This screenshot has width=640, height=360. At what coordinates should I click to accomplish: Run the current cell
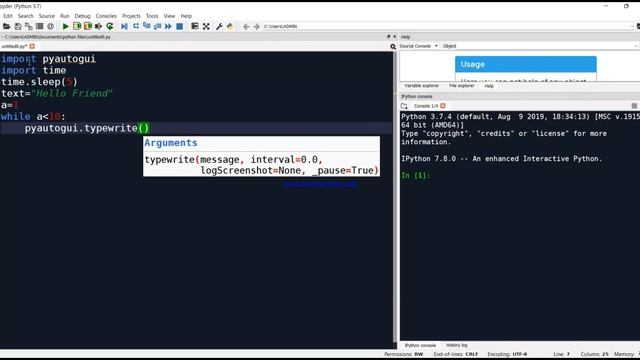click(x=77, y=26)
